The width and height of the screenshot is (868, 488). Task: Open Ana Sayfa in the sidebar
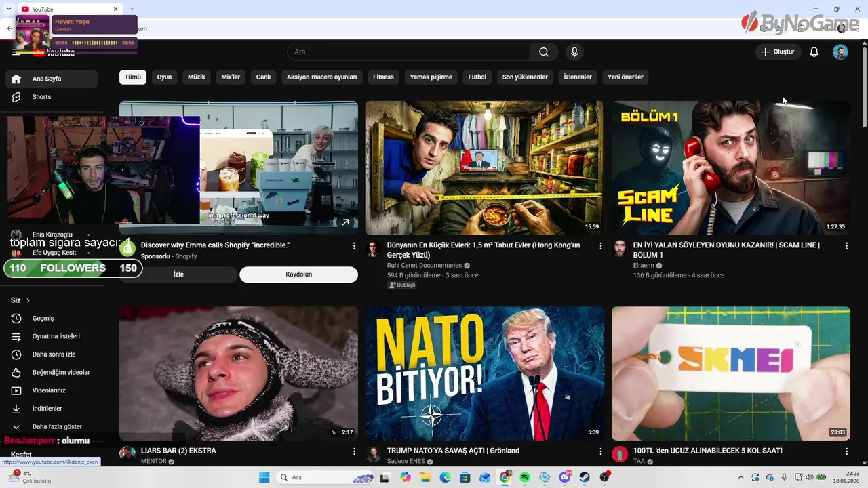(52, 79)
